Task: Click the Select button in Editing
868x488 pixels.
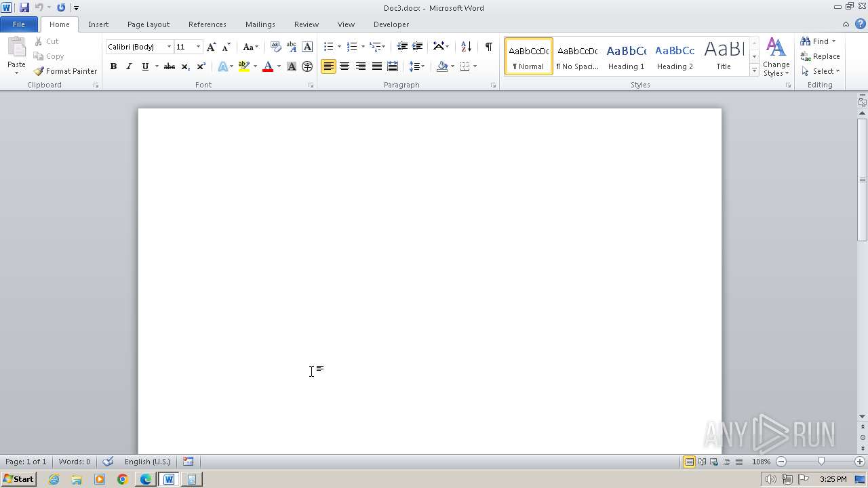Action: (x=821, y=71)
